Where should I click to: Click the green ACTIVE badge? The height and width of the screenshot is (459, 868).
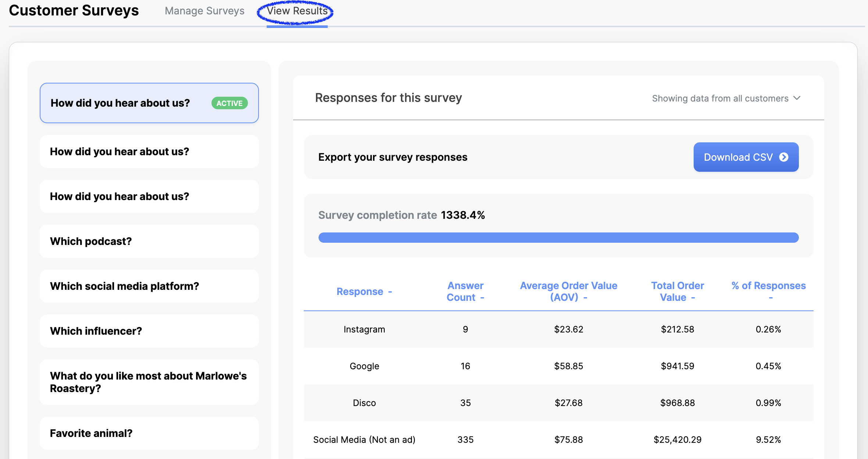[230, 103]
